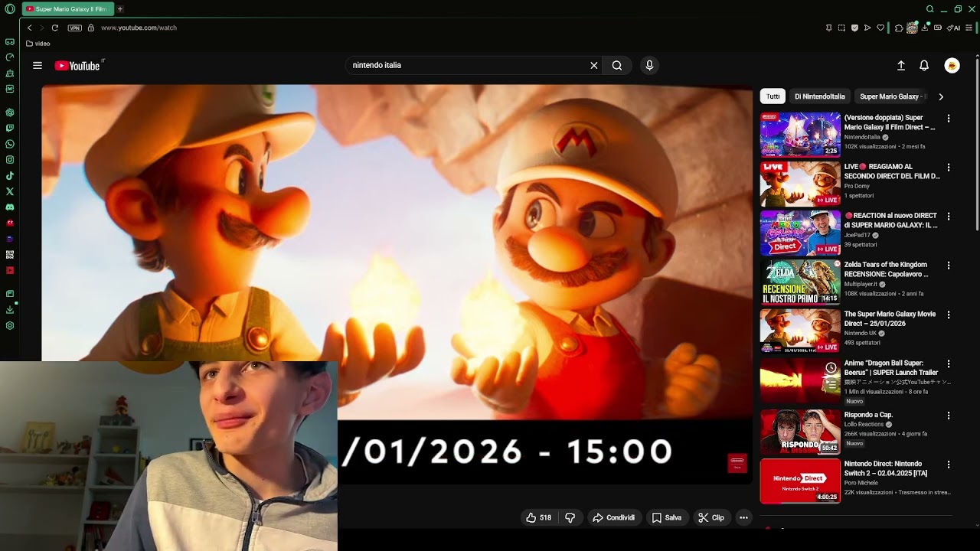The height and width of the screenshot is (551, 980).
Task: Submit search with YouTube magnifier button
Action: pyautogui.click(x=617, y=66)
